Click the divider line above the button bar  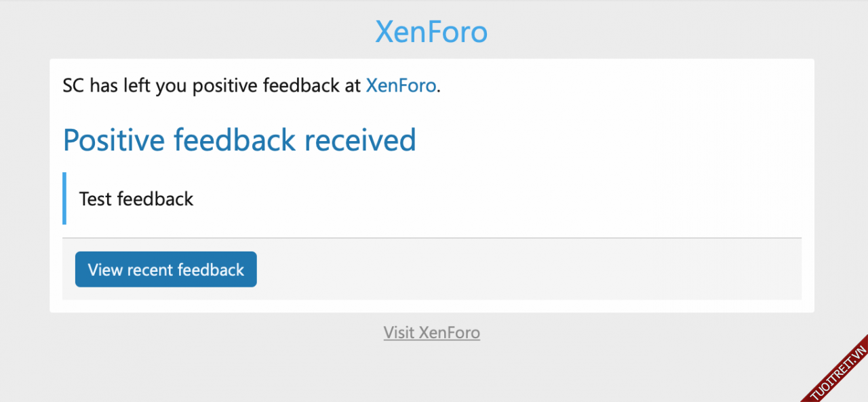[x=431, y=238]
